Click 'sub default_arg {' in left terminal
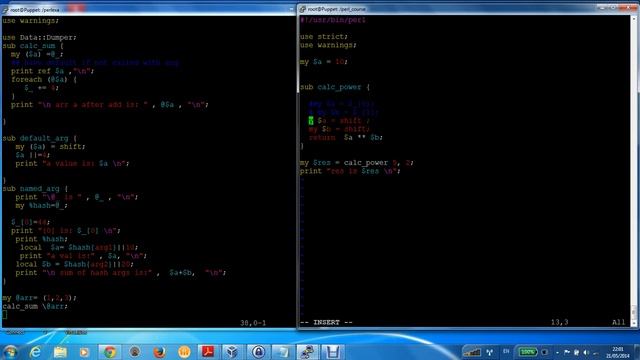This screenshot has height=360, width=640. 40,138
